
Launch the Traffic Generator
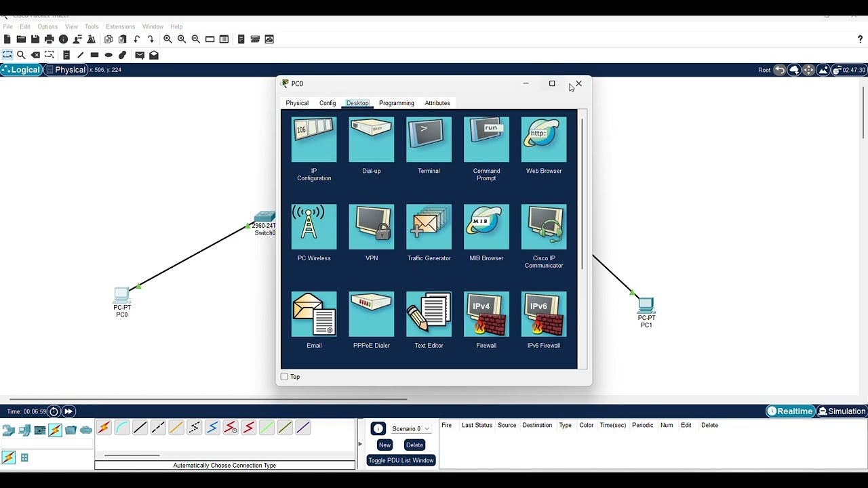coord(429,227)
